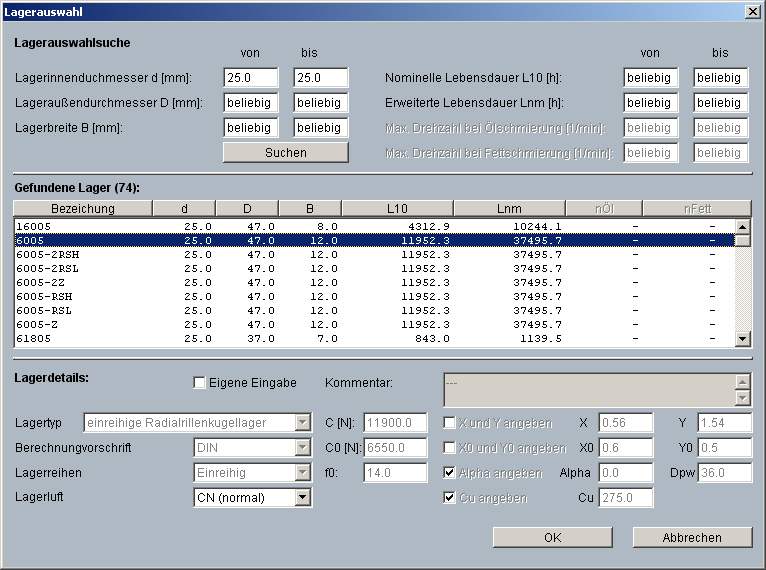Click the Lagerbreite B 'bis' field
This screenshot has height=570, width=766.
[321, 128]
